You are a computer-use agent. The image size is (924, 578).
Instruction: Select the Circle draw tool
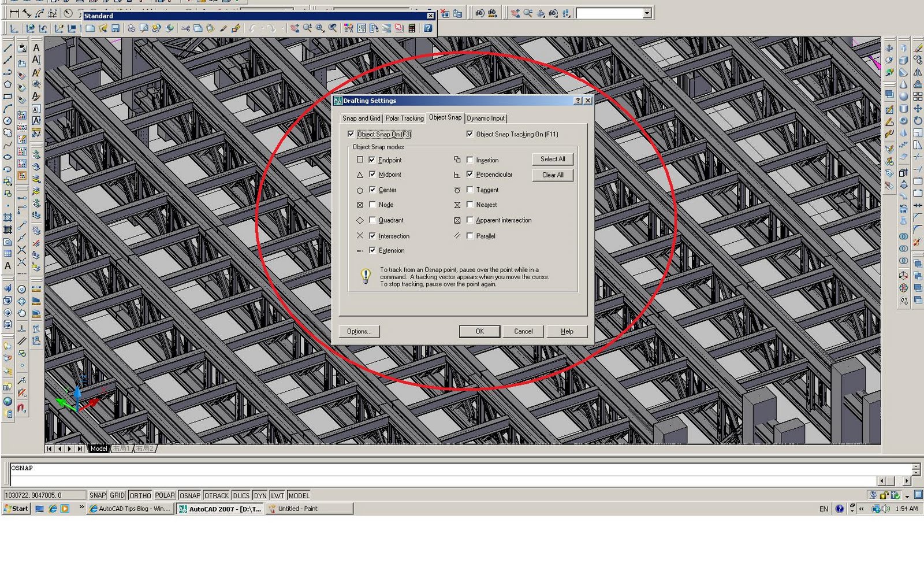coord(8,121)
